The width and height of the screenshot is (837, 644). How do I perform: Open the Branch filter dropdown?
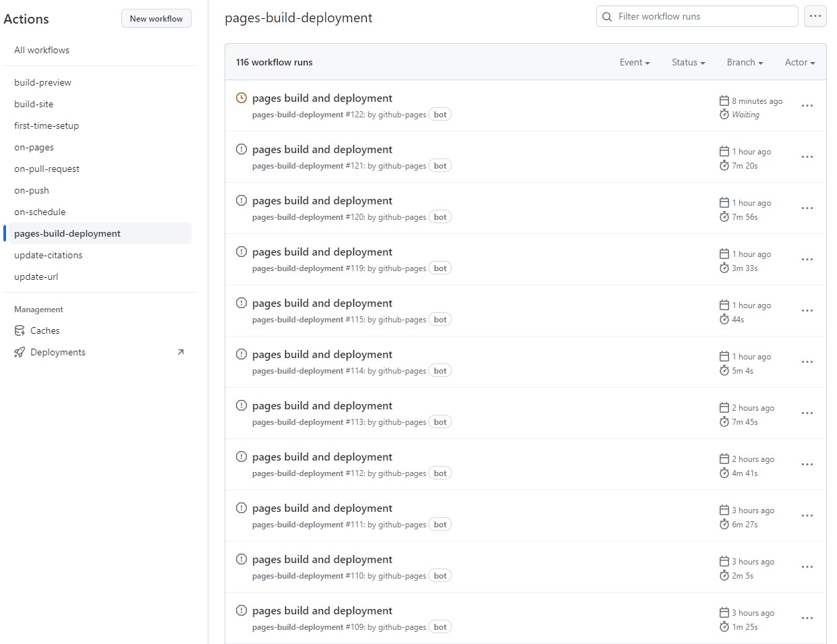[x=744, y=61]
